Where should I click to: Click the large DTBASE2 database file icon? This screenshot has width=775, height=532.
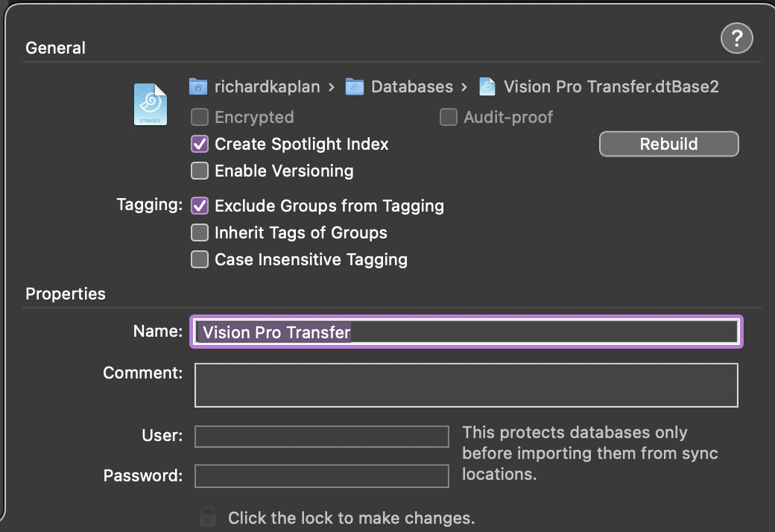coord(151,104)
